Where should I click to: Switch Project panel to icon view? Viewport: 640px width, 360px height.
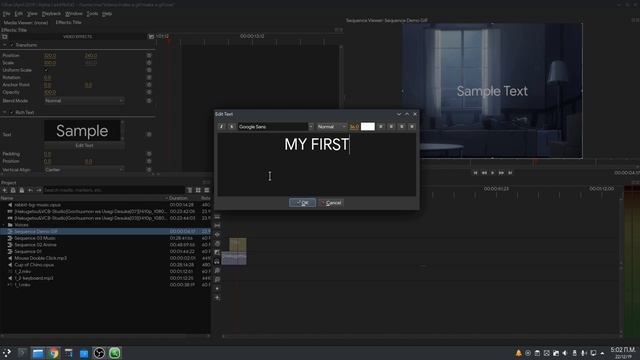pos(198,190)
